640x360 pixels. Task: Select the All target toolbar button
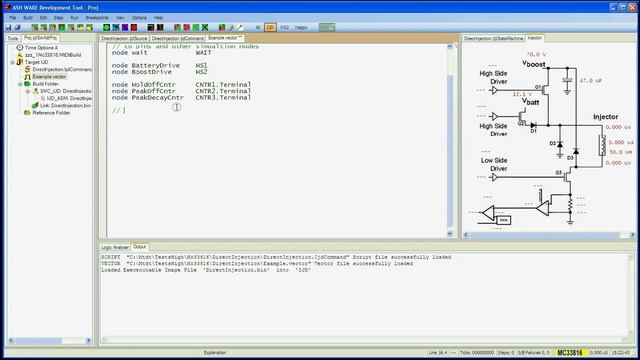258,27
